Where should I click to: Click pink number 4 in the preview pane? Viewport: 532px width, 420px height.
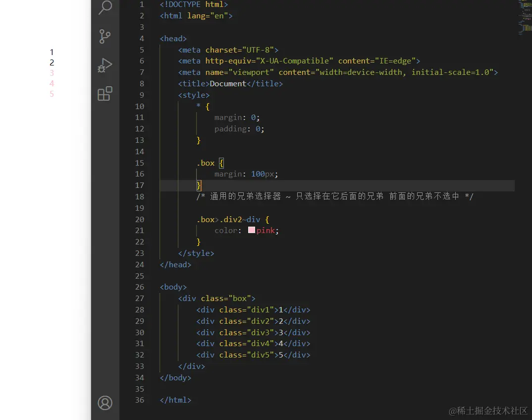click(52, 83)
